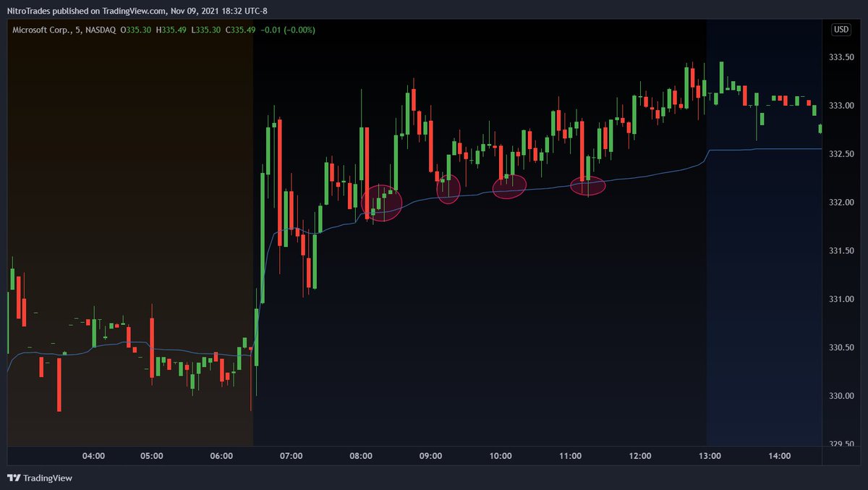The width and height of the screenshot is (868, 490).
Task: Click the 06:00 time axis label
Action: point(221,456)
